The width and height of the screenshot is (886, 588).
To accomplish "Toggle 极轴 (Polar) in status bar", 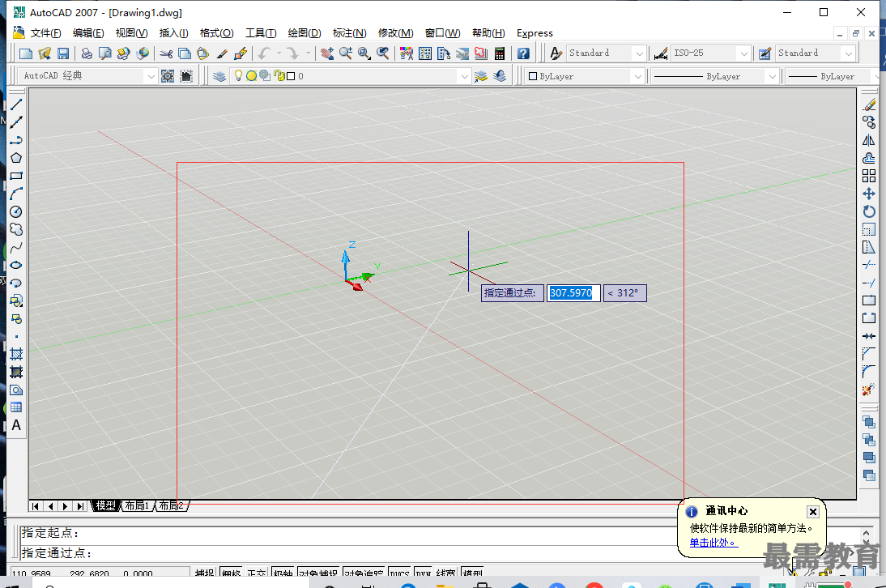I will click(283, 572).
